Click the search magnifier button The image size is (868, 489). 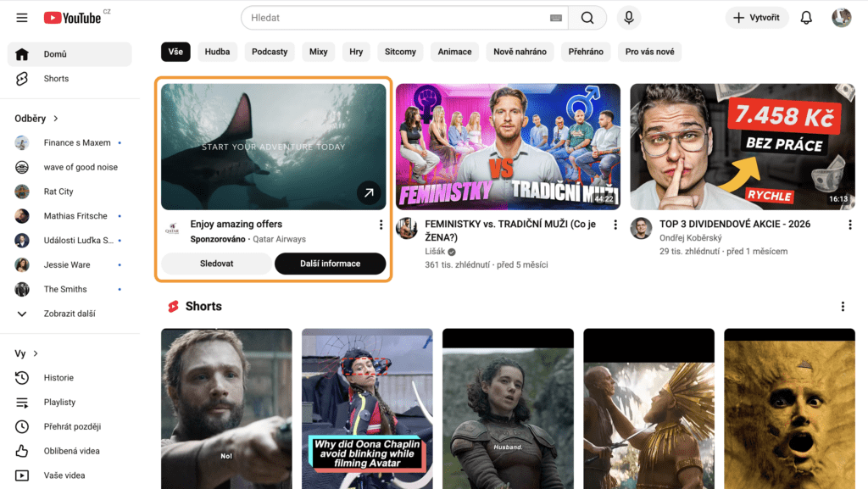(587, 18)
